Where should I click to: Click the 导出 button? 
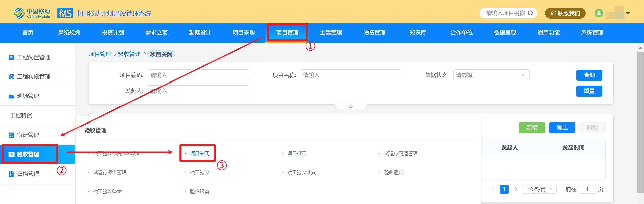click(x=562, y=128)
